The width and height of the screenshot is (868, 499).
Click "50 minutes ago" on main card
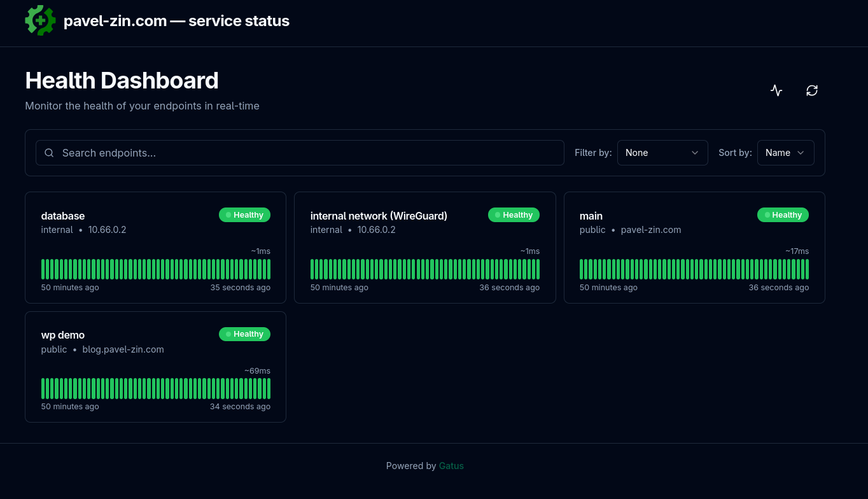[x=608, y=288]
